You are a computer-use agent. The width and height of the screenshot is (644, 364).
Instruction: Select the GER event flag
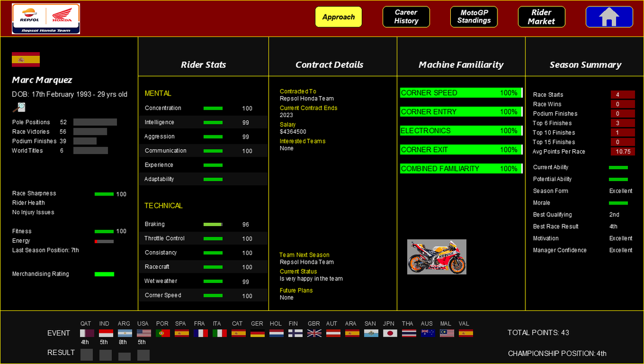(x=258, y=333)
